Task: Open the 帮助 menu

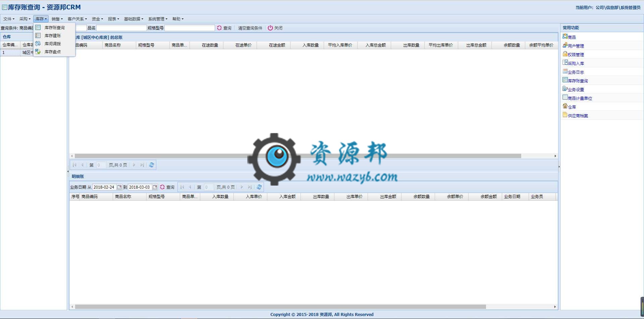Action: [x=178, y=19]
